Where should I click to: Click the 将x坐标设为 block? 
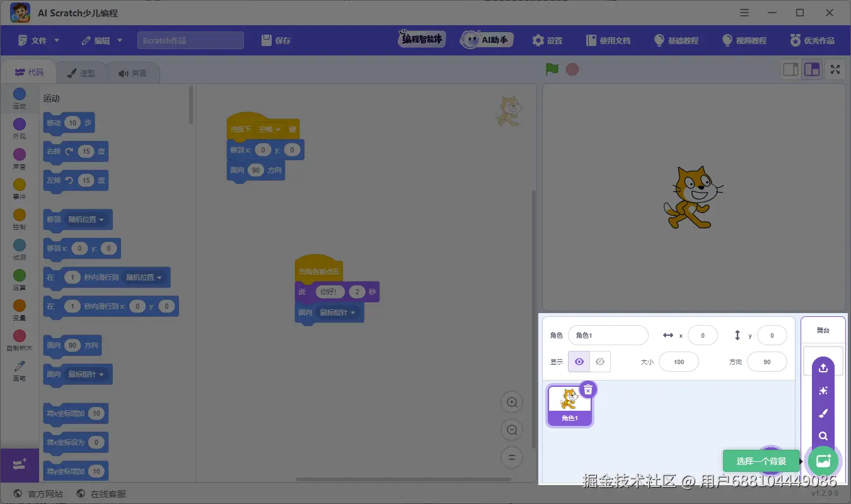point(76,442)
